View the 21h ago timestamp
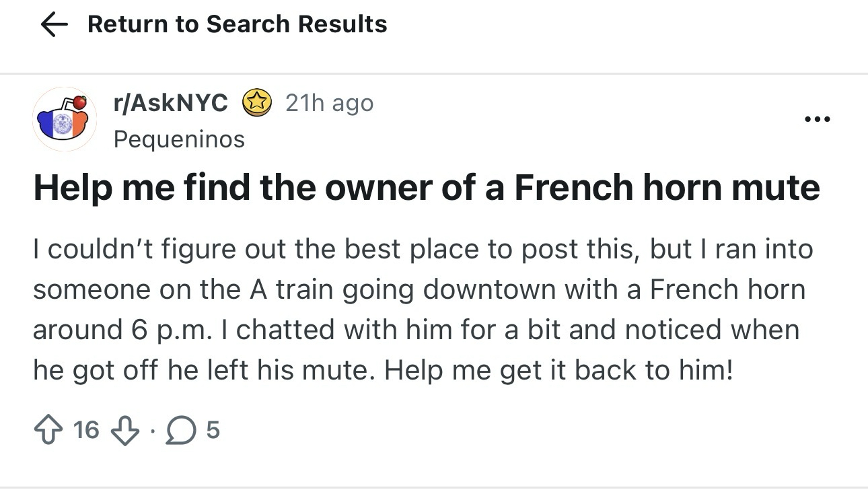The image size is (868, 498). (x=329, y=103)
